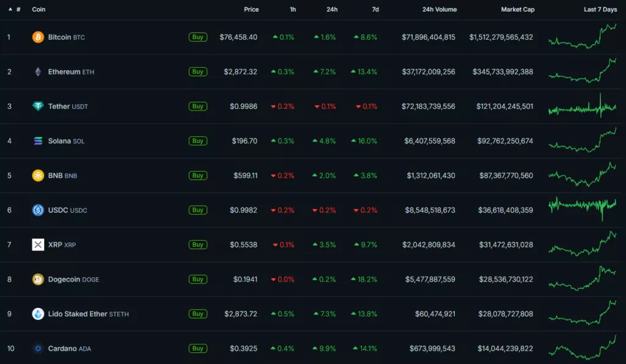Open Ethereum's 7-day sparkline chart
Image resolution: width=626 pixels, height=364 pixels.
tap(583, 71)
